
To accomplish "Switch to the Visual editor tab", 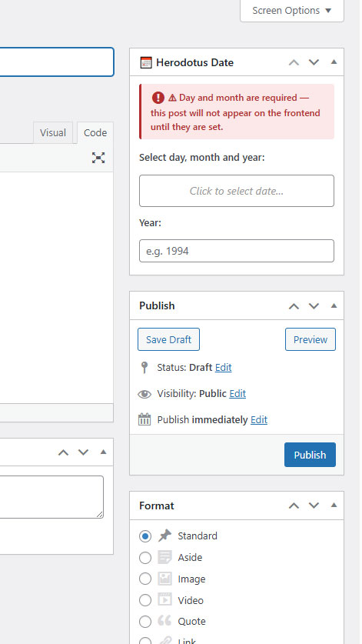I will 53,132.
